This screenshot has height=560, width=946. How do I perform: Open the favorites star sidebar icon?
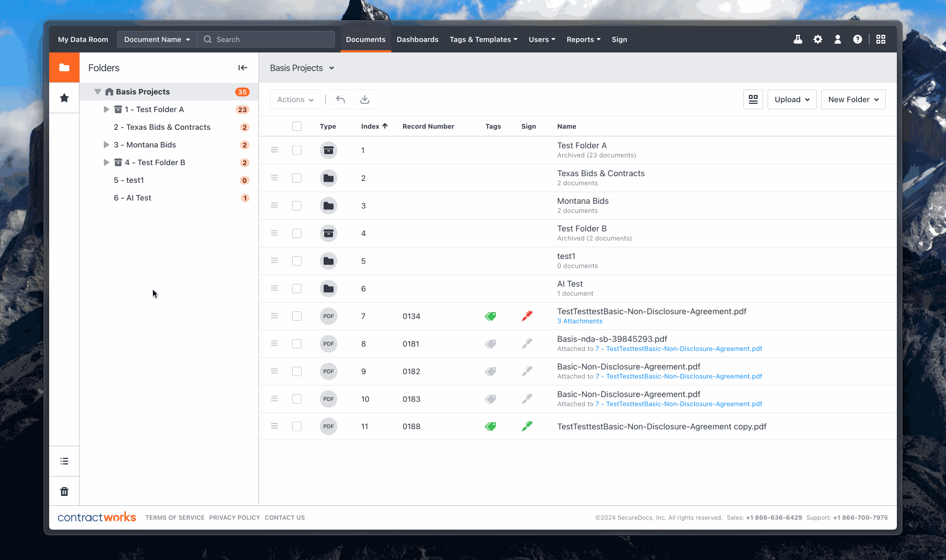(x=64, y=98)
